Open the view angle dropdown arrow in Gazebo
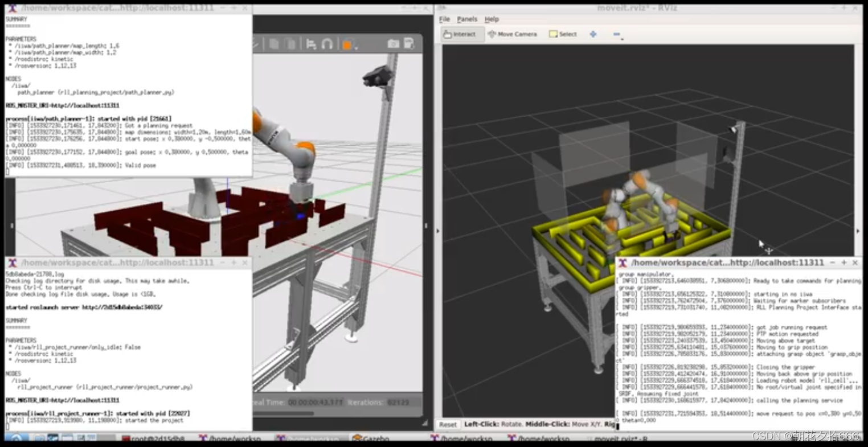 [x=356, y=47]
